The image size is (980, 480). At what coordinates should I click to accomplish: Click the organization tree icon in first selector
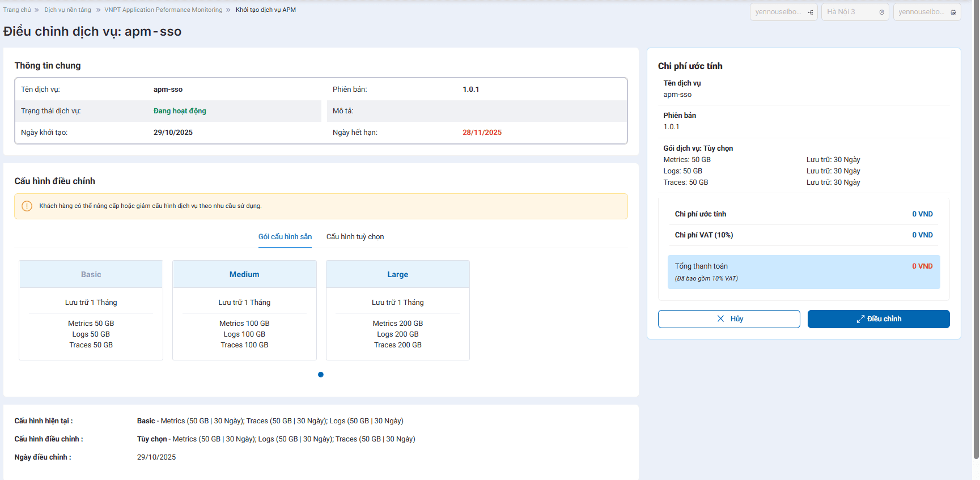click(x=811, y=12)
